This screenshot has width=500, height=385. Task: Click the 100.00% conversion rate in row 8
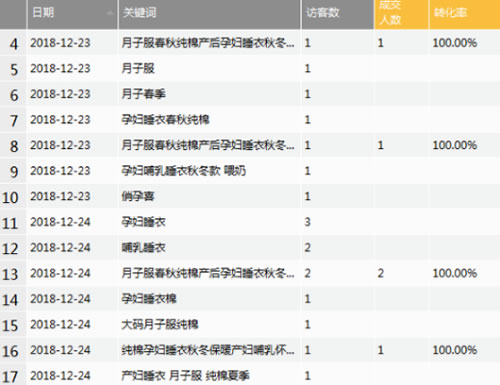point(455,145)
